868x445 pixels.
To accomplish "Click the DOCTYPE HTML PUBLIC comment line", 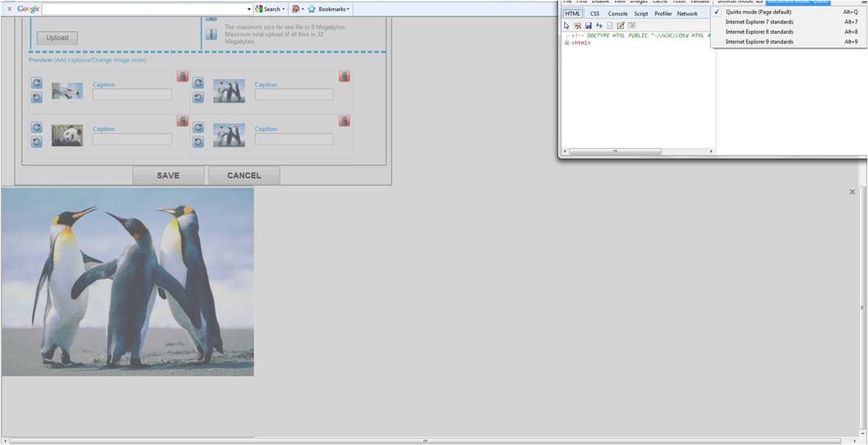I will [641, 35].
